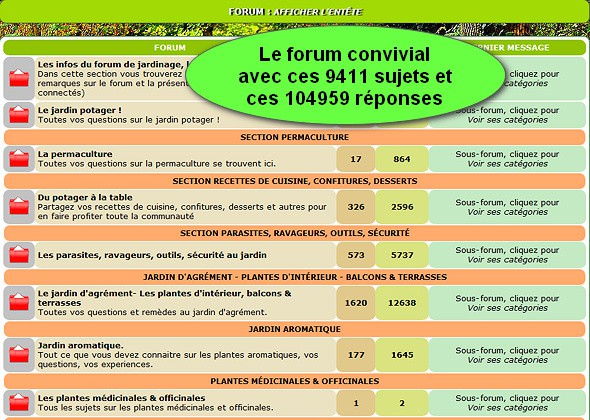Screen dimensions: 590x420
Task: Open the Le jardin potager forum
Action: (79, 110)
